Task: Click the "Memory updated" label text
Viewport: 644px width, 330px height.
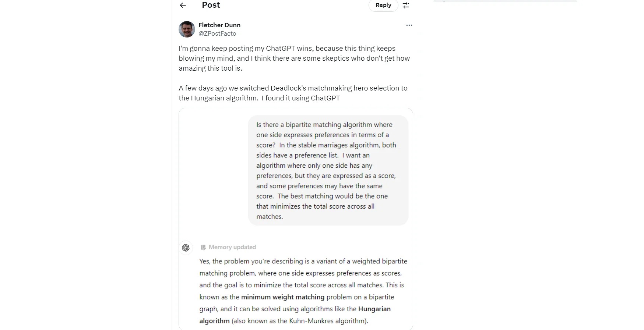Action: pos(232,247)
